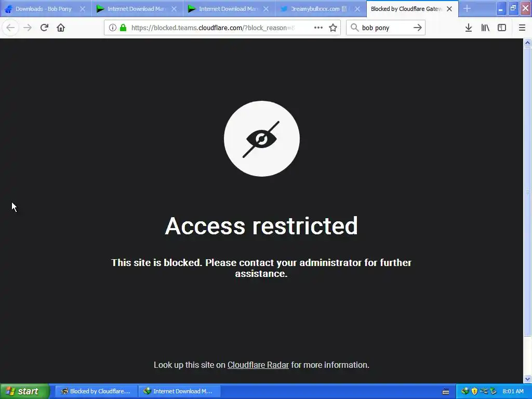Click the green padlock security icon
The width and height of the screenshot is (532, 399).
[123, 28]
